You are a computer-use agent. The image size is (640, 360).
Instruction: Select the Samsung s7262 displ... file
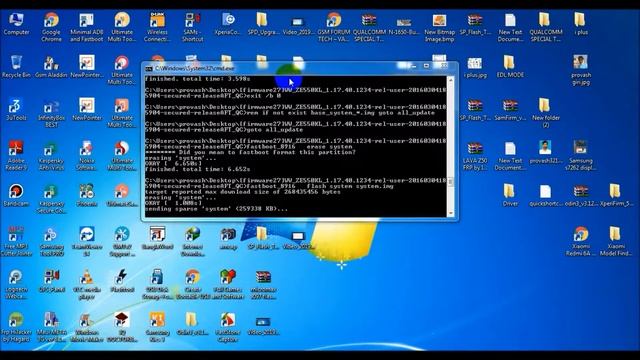click(580, 156)
